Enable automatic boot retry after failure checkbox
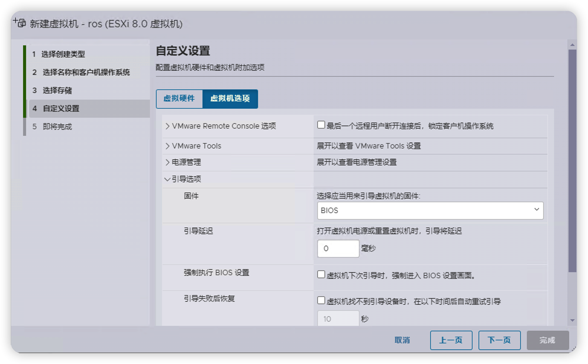Image resolution: width=588 pixels, height=364 pixels. (x=321, y=301)
